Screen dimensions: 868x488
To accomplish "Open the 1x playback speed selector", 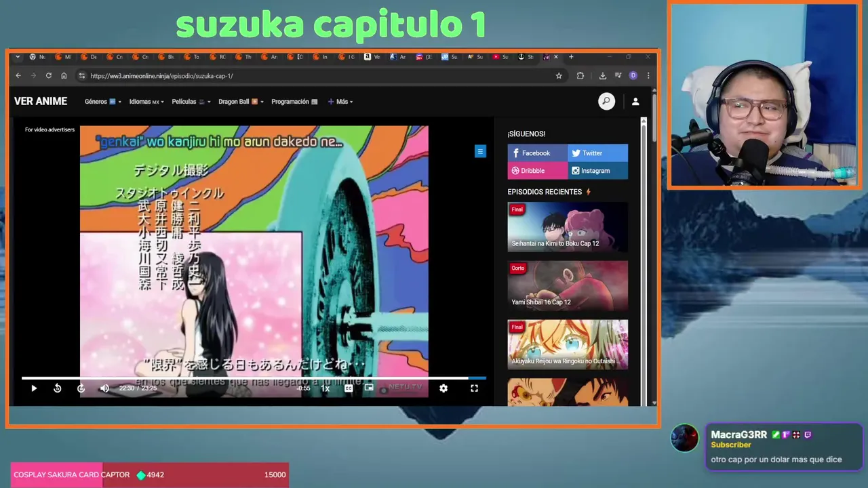I will (325, 388).
